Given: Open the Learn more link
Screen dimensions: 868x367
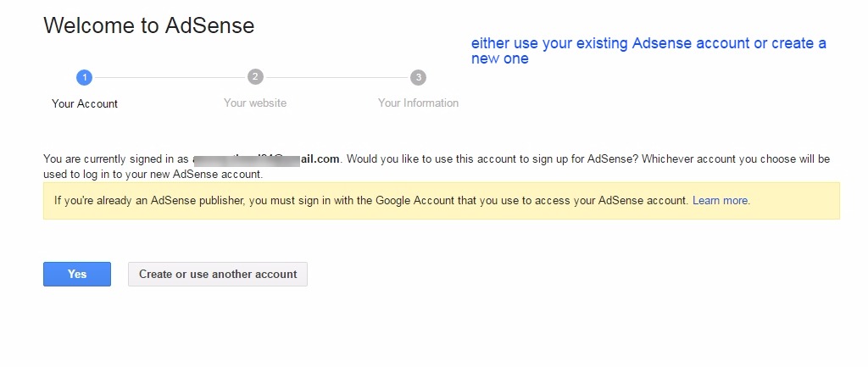Looking at the screenshot, I should [721, 201].
